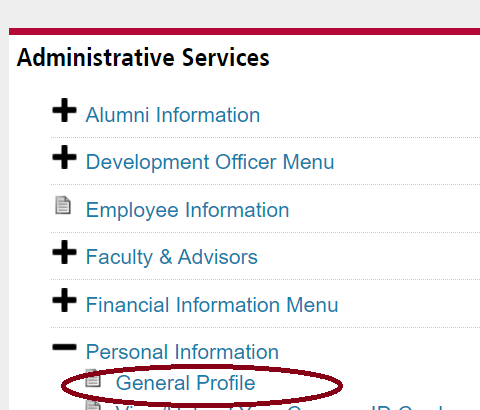
Task: Open the General Profile link
Action: pos(185,383)
